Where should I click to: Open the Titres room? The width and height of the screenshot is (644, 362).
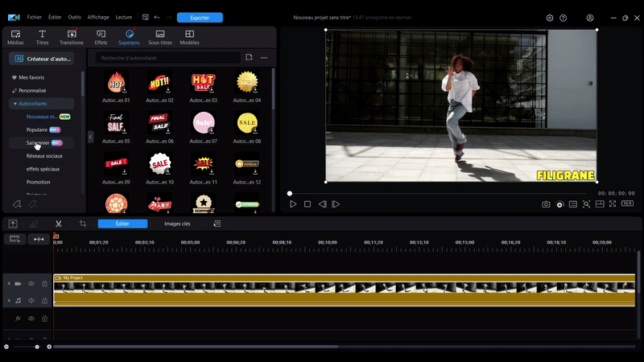(x=42, y=37)
